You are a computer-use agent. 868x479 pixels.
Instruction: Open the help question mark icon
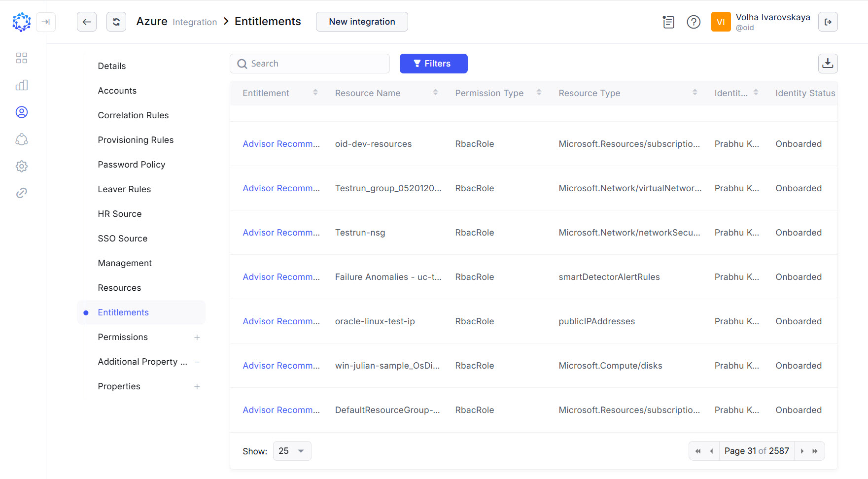point(694,22)
